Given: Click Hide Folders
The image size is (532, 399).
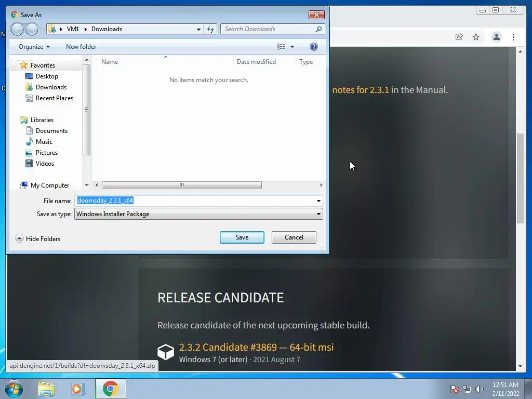Looking at the screenshot, I should 38,238.
